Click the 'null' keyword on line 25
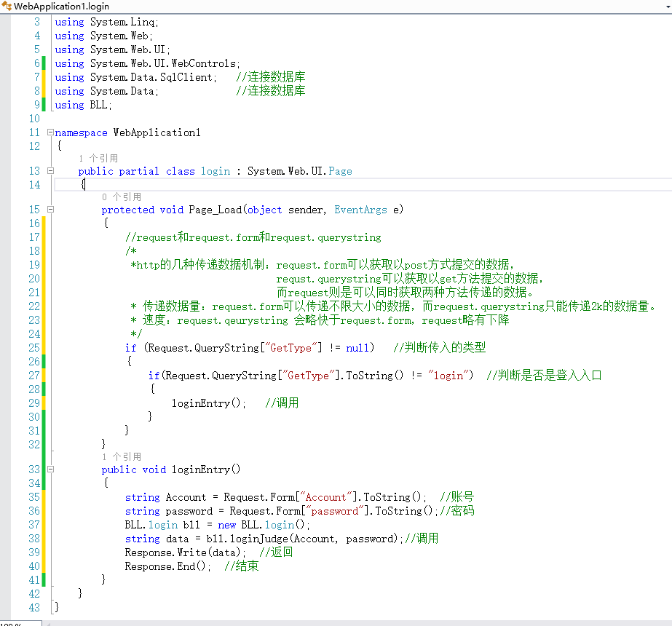Screen dimensions: 672x626 pos(357,347)
